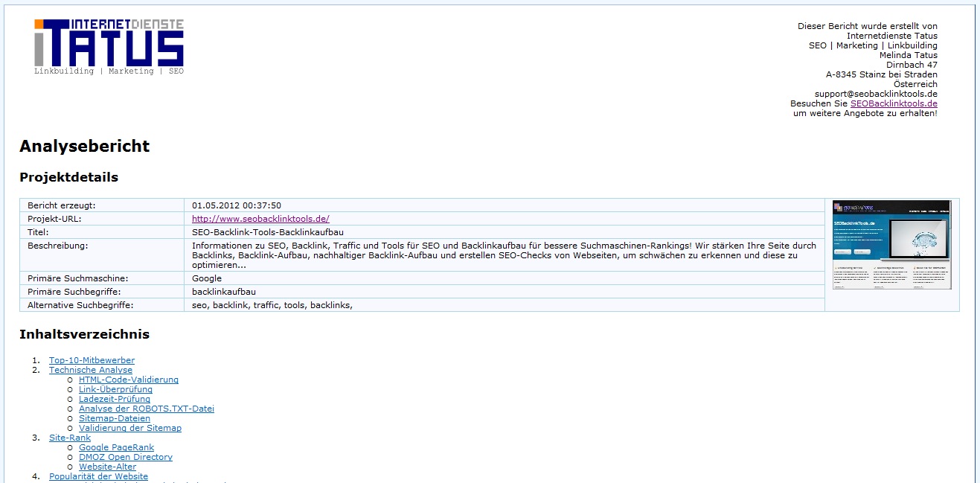Open Link-Überprüfung section link
The image size is (980, 483).
point(115,389)
